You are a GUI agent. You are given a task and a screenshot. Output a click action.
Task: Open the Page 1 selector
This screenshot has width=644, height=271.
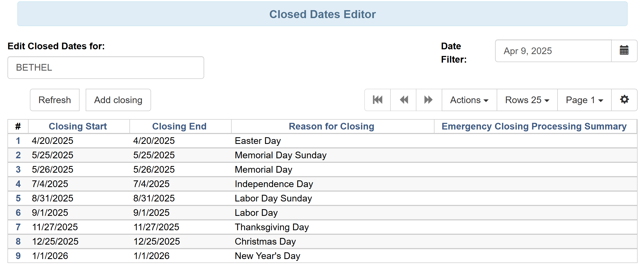pos(584,100)
